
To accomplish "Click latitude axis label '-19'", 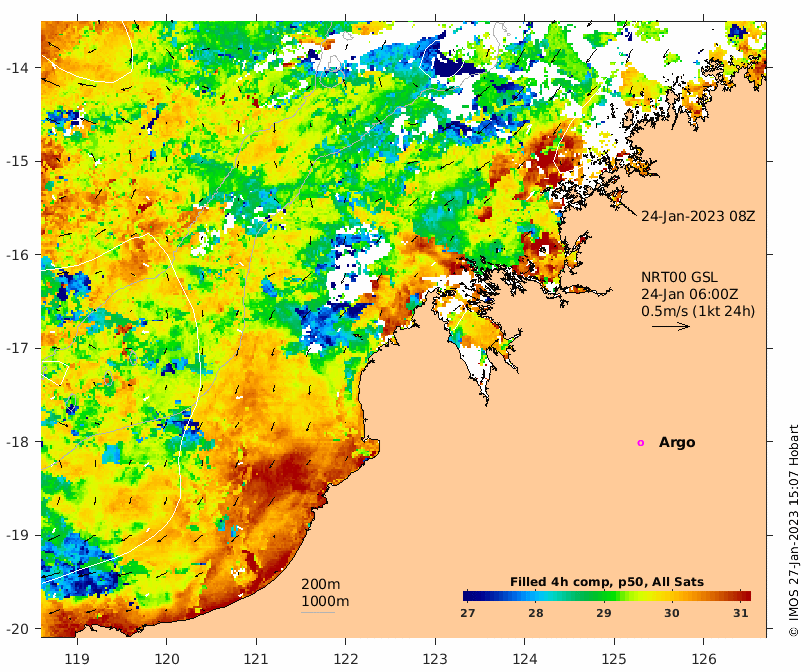I will tap(17, 535).
